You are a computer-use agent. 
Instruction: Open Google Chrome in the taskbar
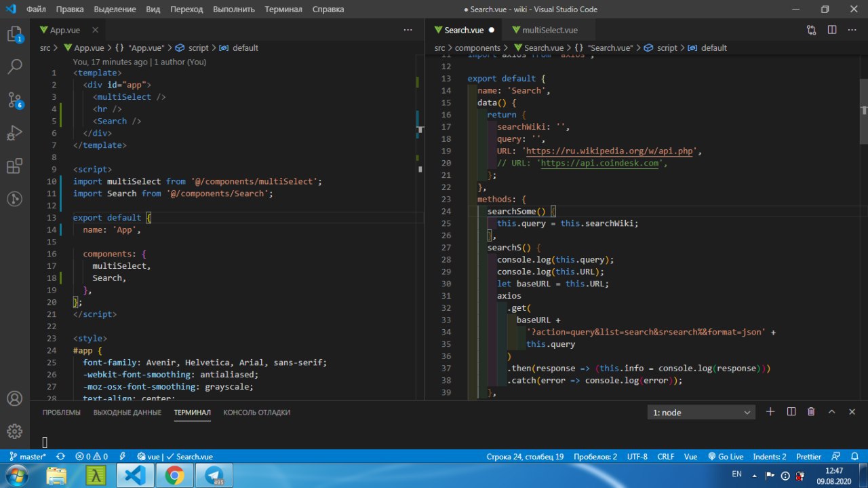coord(174,475)
